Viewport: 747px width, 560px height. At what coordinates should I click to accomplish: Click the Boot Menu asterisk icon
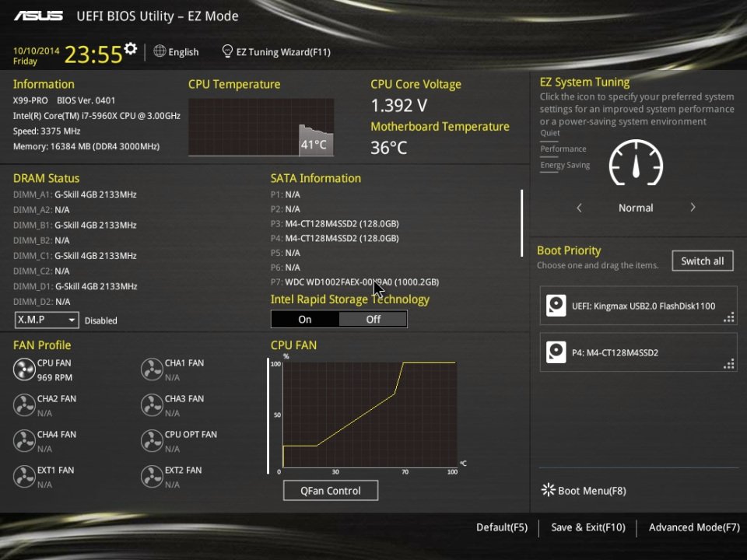point(549,490)
